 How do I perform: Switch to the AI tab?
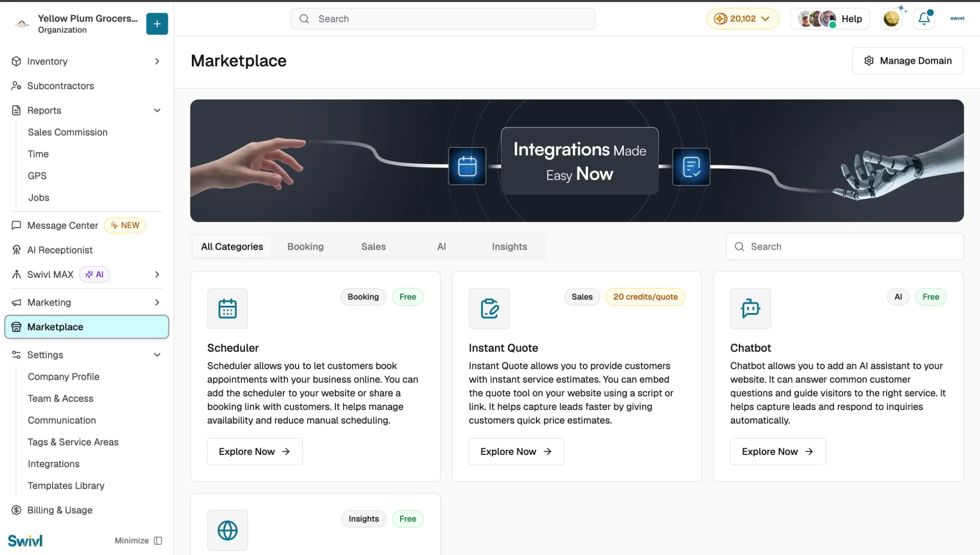click(x=442, y=247)
